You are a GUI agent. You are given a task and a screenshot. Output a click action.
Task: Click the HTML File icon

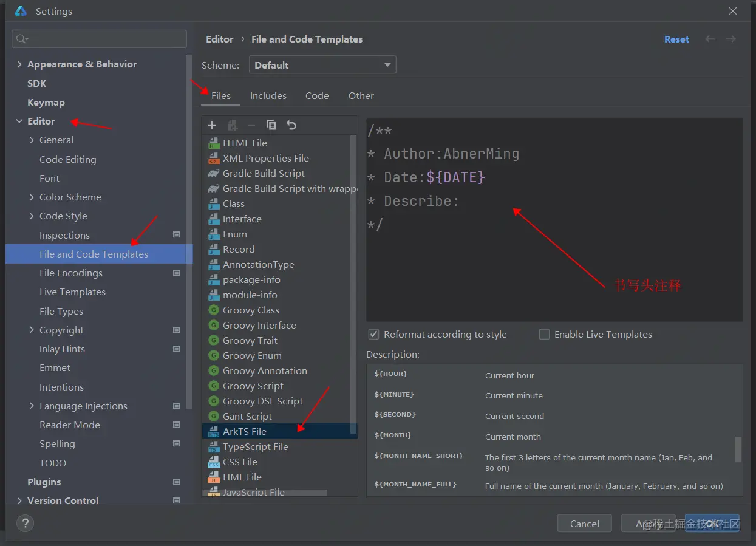(x=214, y=143)
